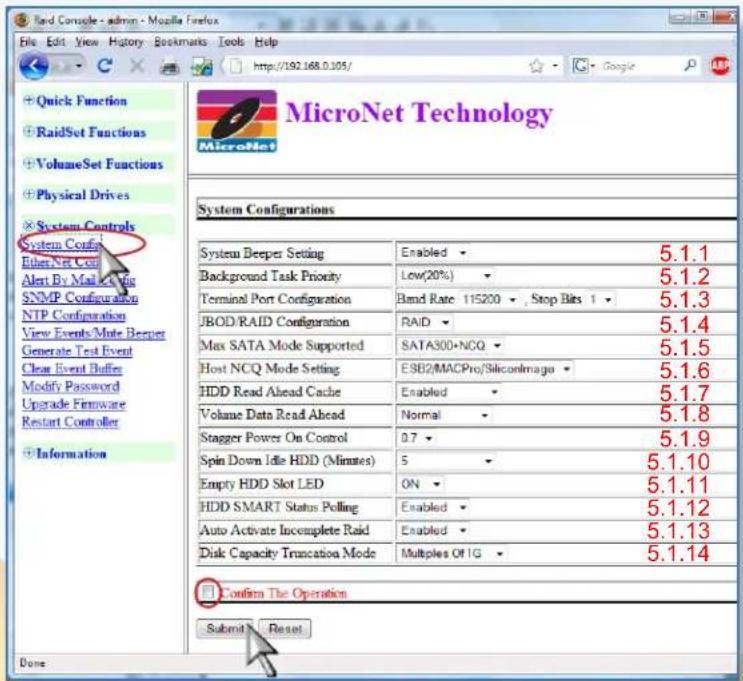The height and width of the screenshot is (681, 743).
Task: Open the back history dropdown arrow
Action: (x=79, y=66)
